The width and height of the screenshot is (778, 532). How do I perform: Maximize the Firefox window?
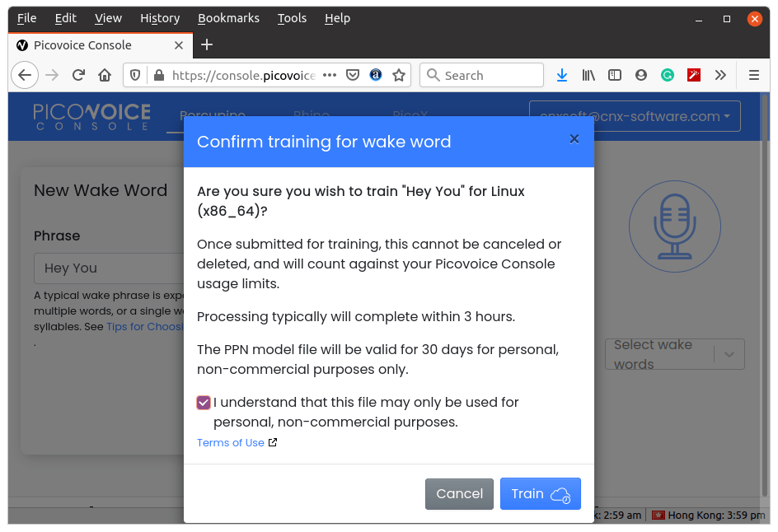coord(726,19)
